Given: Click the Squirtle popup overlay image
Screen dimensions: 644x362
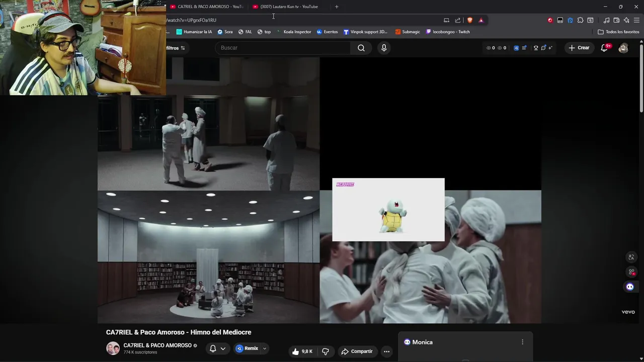Looking at the screenshot, I should 388,210.
